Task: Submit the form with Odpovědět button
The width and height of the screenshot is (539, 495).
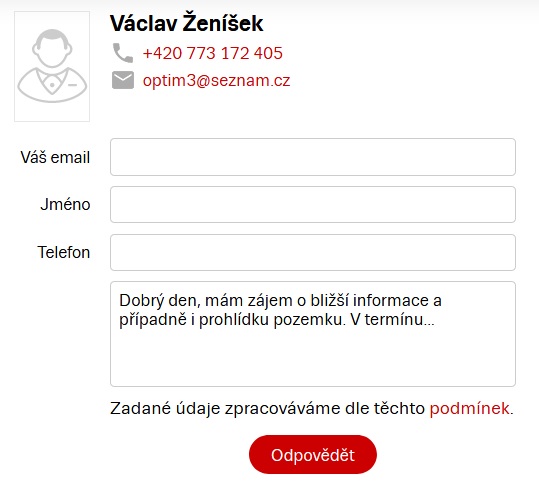Action: 313,455
